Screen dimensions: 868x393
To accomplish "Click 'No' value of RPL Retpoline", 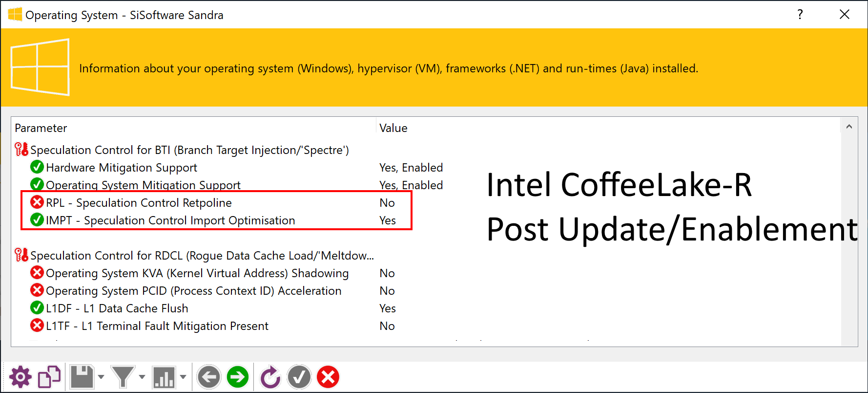I will click(x=387, y=203).
